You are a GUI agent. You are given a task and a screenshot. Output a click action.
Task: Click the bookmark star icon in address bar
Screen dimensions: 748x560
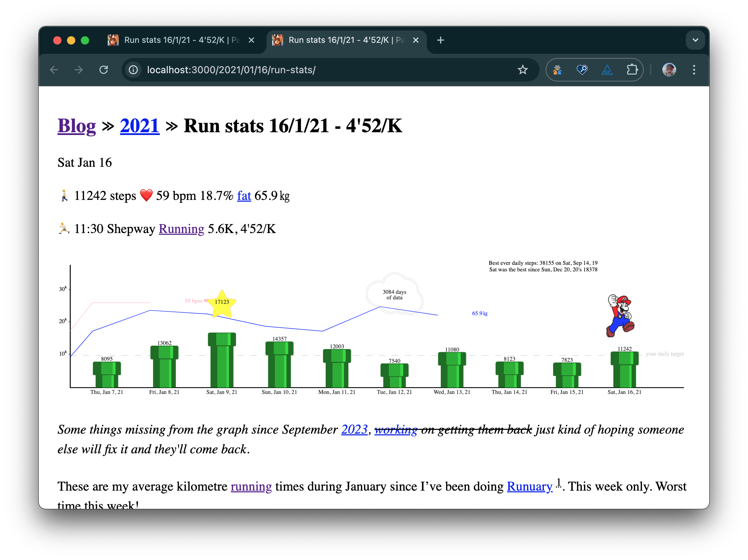522,70
